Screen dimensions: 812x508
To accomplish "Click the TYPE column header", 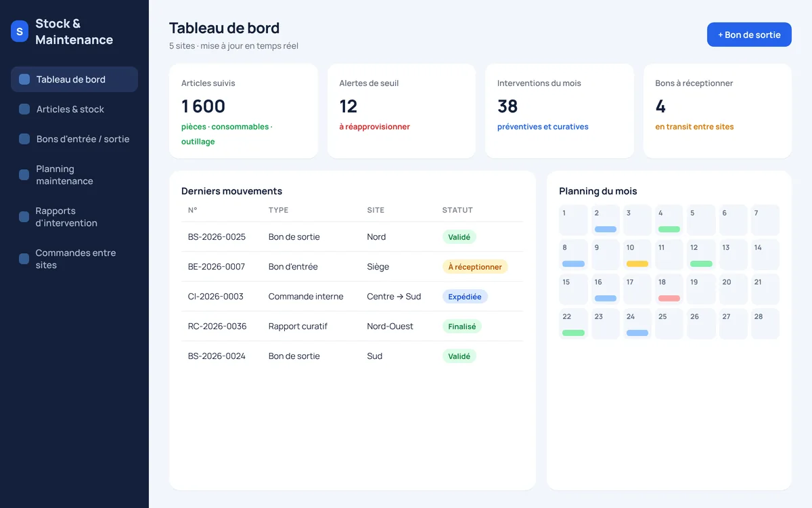I will pos(278,210).
